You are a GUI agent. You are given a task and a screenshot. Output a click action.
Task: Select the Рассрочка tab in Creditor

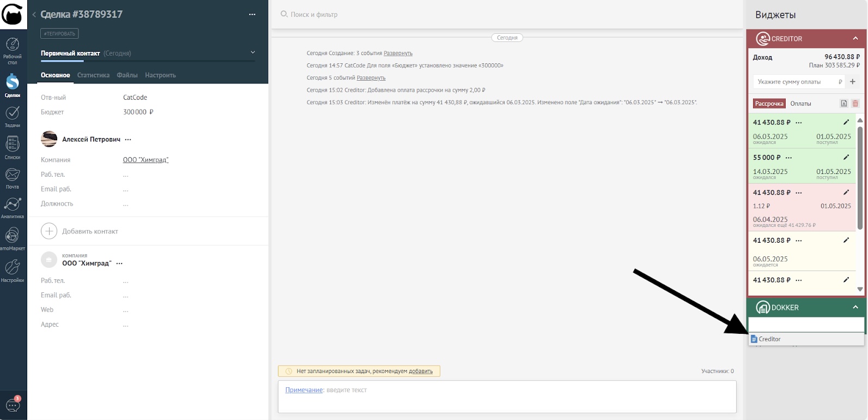pos(769,104)
